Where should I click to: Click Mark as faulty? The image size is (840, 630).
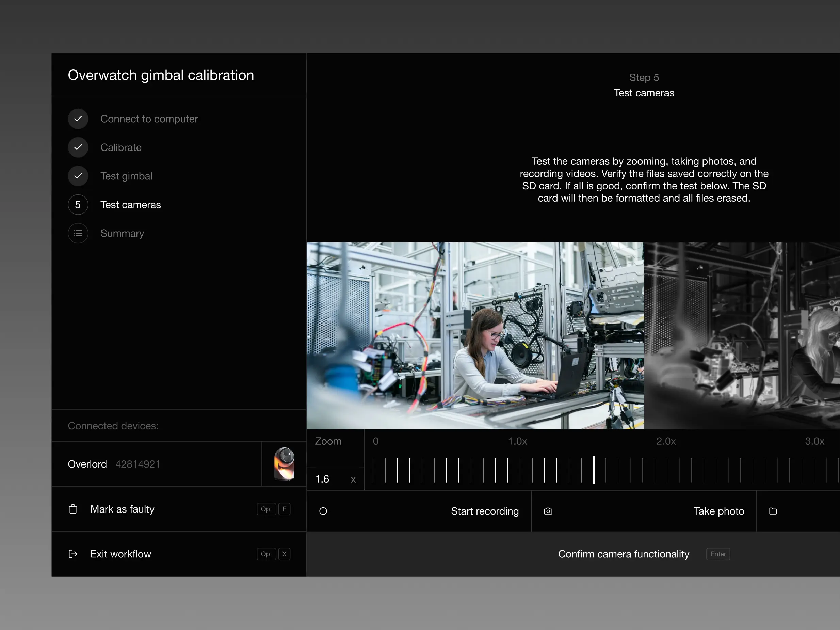click(179, 509)
